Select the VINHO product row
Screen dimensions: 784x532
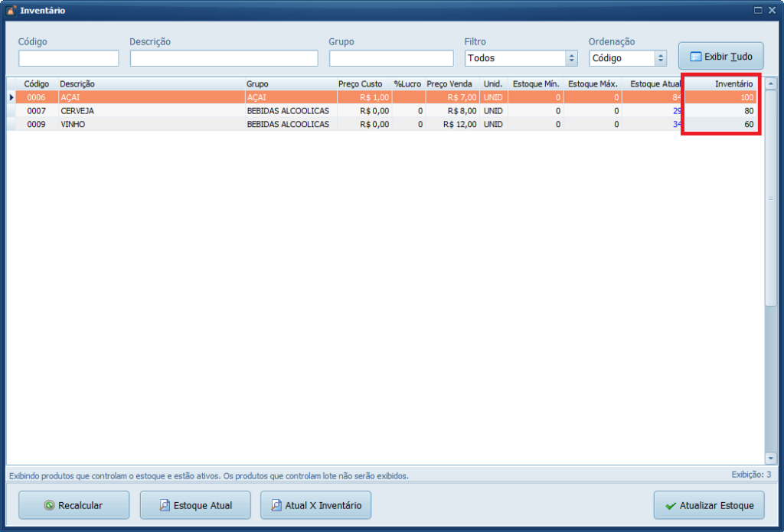153,124
